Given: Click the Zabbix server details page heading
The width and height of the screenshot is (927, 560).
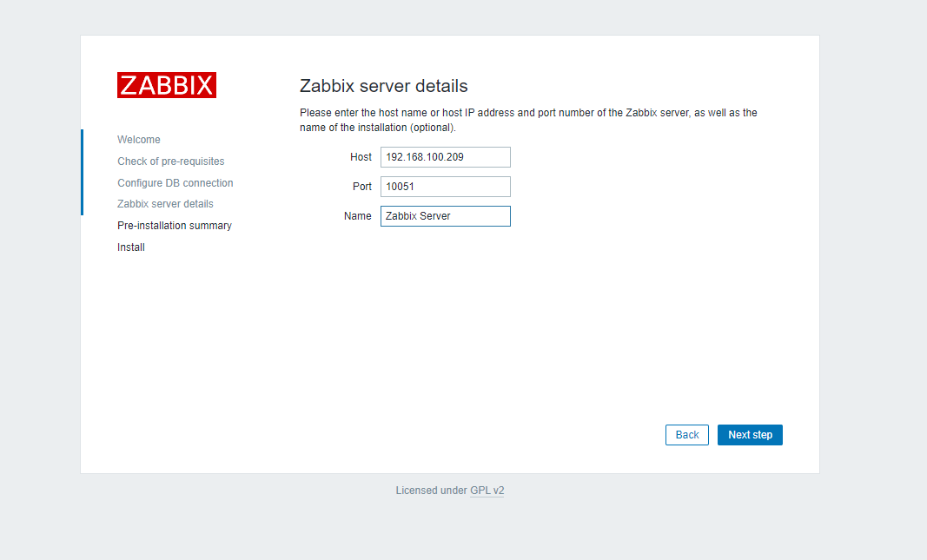Looking at the screenshot, I should click(384, 86).
